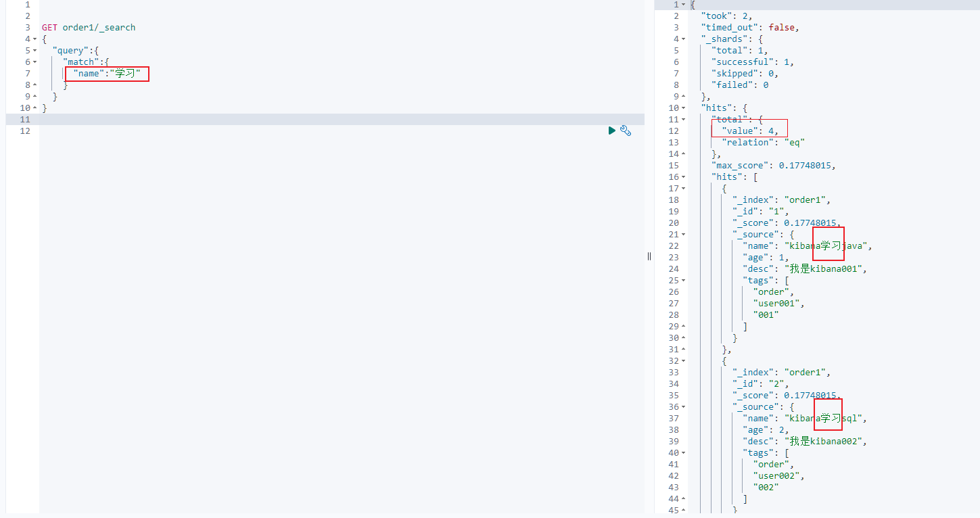Image resolution: width=980 pixels, height=518 pixels.
Task: Collapse the "tags" array of document 2
Action: pyautogui.click(x=682, y=452)
